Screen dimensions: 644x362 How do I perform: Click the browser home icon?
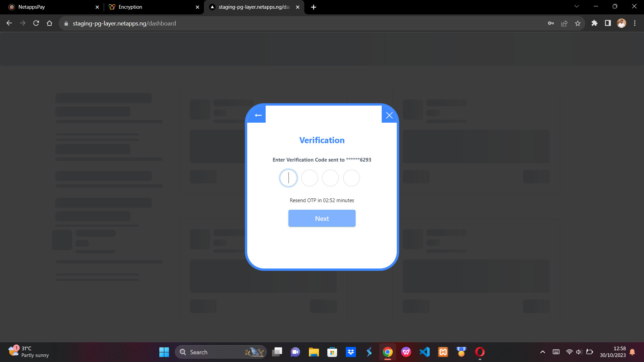coord(50,23)
